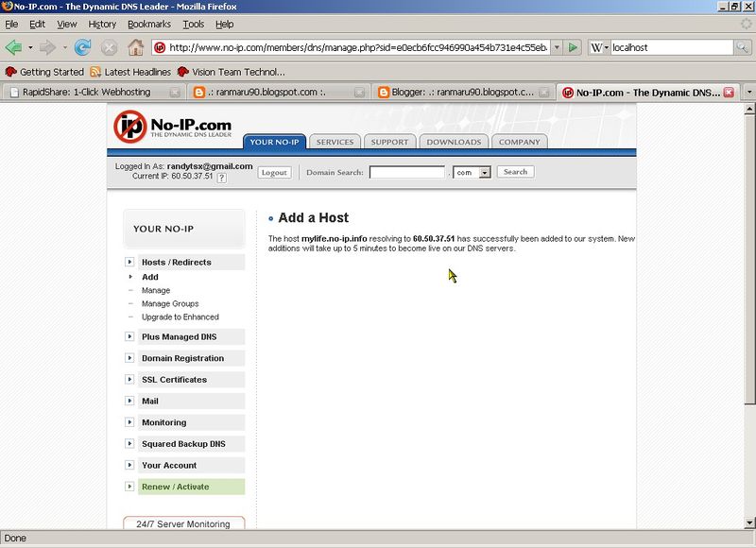The width and height of the screenshot is (756, 548).
Task: Click the search magnifier button
Action: click(x=742, y=47)
